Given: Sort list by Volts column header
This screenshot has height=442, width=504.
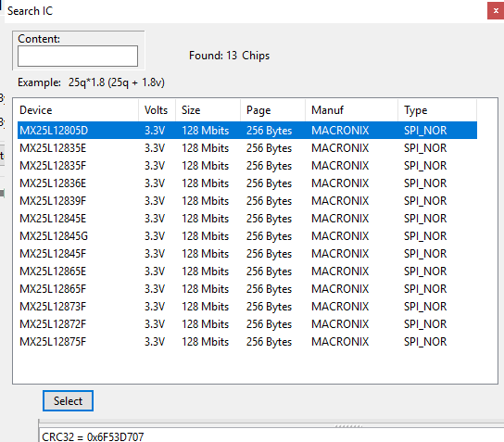Looking at the screenshot, I should pos(157,110).
